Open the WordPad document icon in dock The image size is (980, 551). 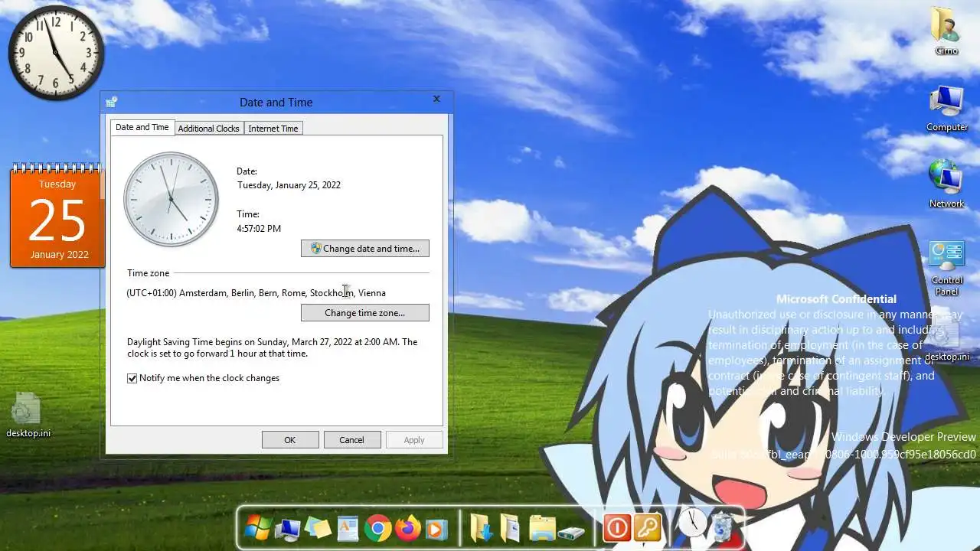coord(348,529)
